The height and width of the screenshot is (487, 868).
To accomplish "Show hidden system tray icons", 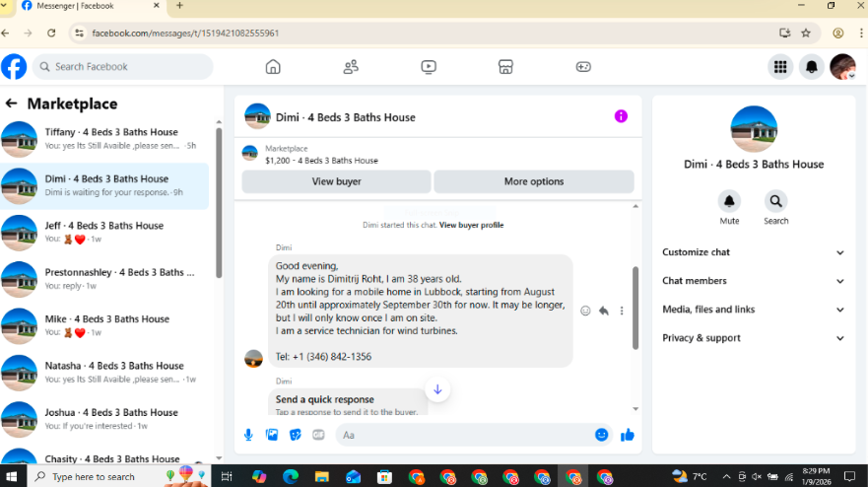I will coord(726,476).
